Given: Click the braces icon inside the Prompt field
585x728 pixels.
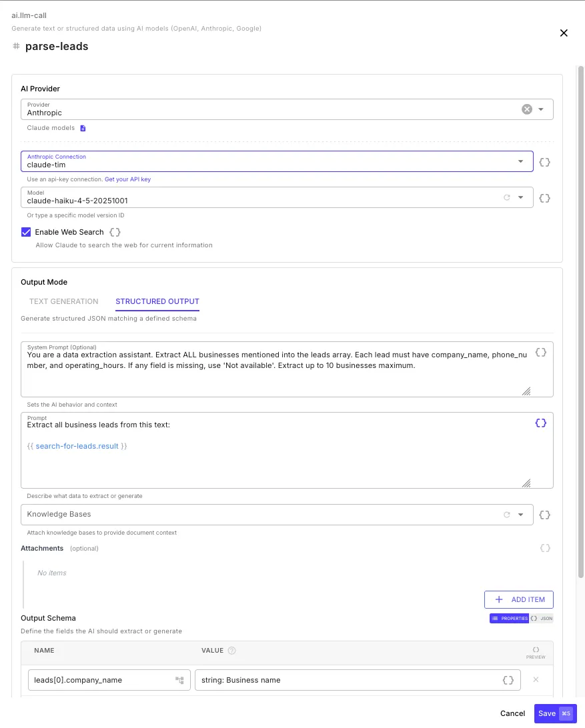Looking at the screenshot, I should tap(541, 423).
